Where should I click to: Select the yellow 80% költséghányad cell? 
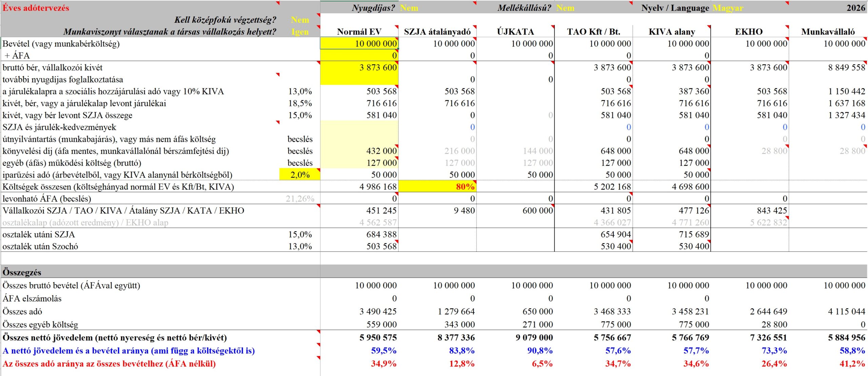437,187
